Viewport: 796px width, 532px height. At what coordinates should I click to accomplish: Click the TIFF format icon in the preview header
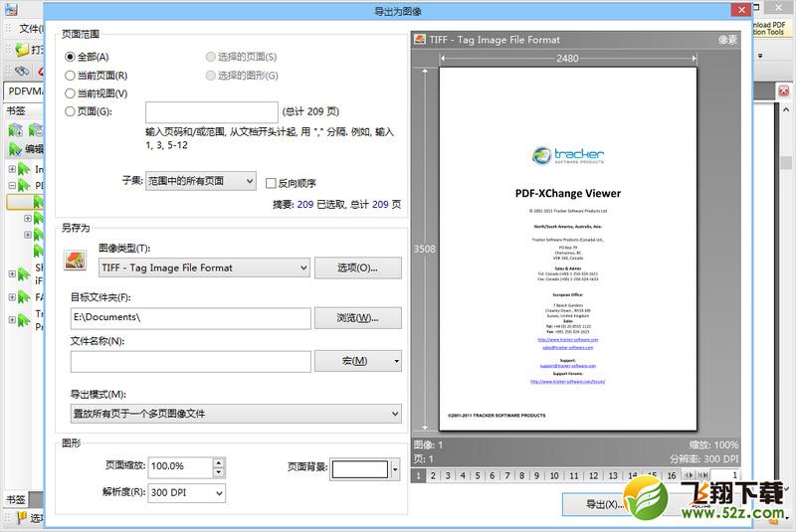click(x=419, y=40)
